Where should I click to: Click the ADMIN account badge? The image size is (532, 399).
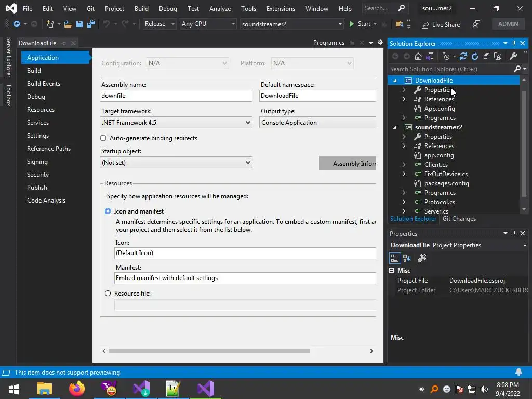[x=508, y=24]
